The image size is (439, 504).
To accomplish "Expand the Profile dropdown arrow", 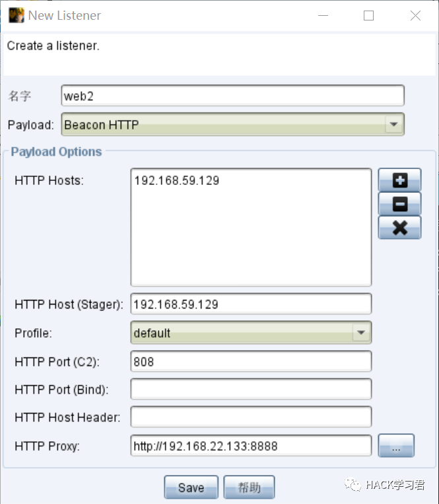I will (361, 333).
